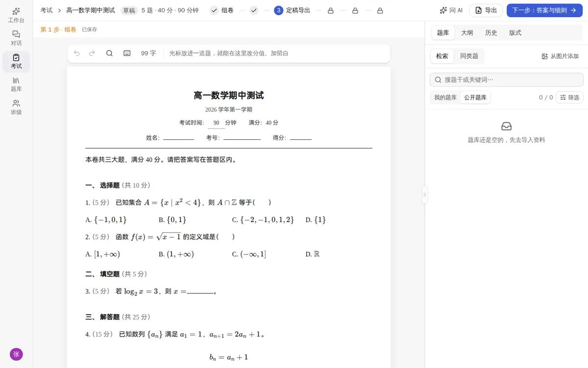The height and width of the screenshot is (368, 588).
Task: Click 考试 breadcrumb link
Action: tap(47, 10)
